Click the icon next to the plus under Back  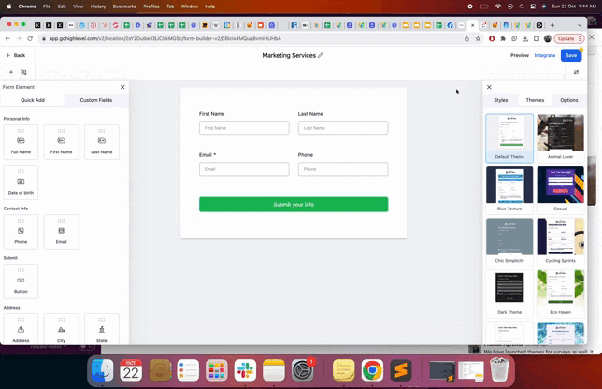[x=24, y=72]
